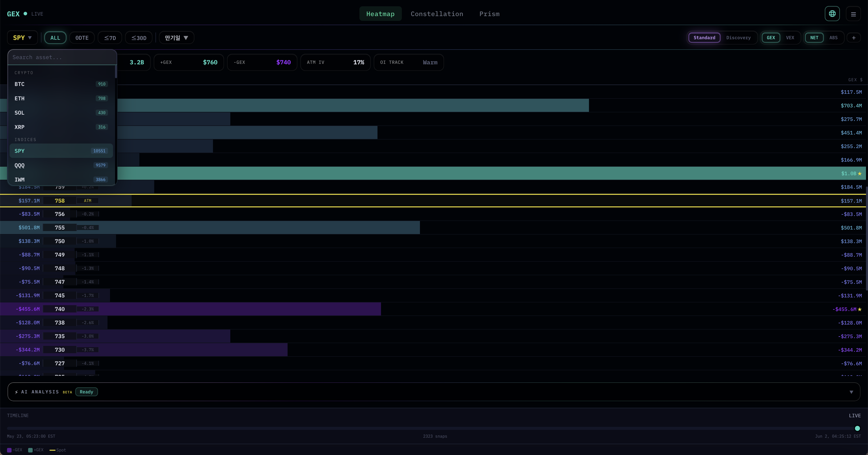Click the LIVE timeline label

tap(854, 416)
